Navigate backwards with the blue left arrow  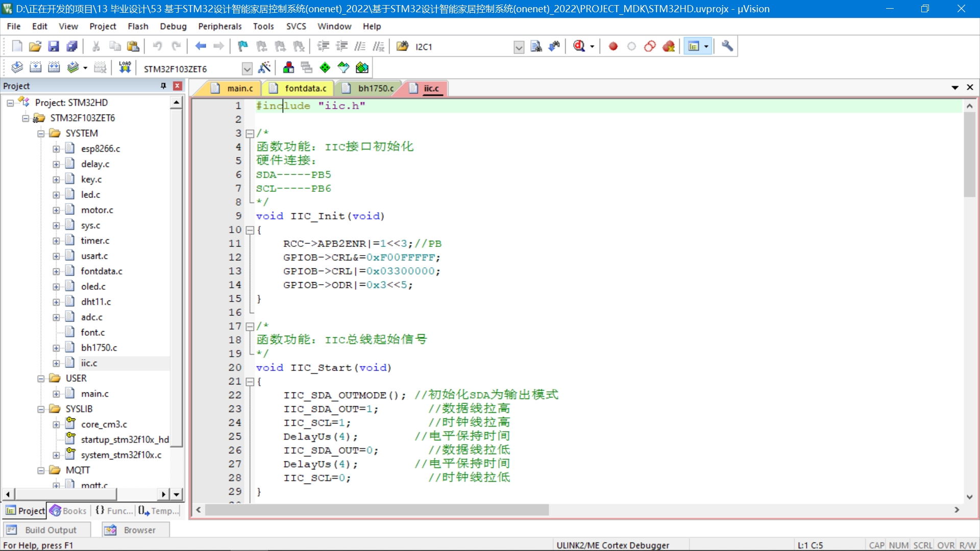[x=201, y=46]
